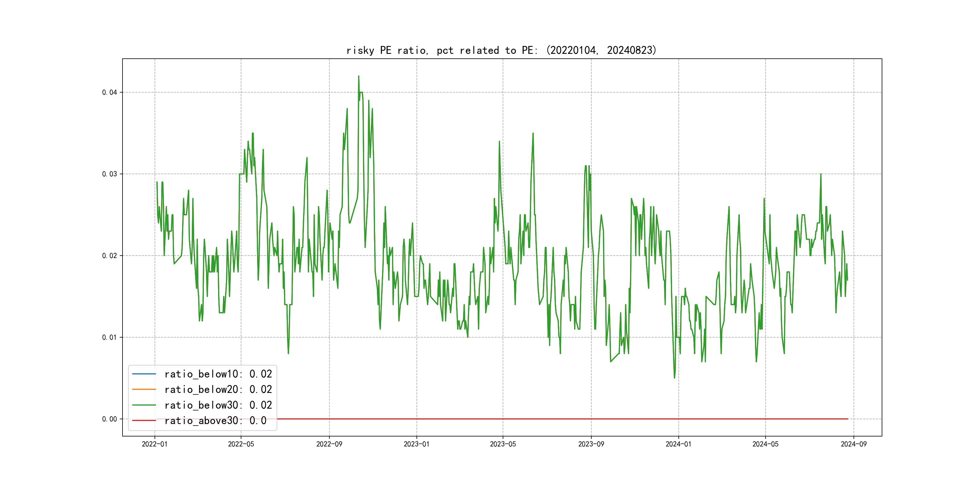Click the 2022-01 x-axis tick label

point(155,444)
